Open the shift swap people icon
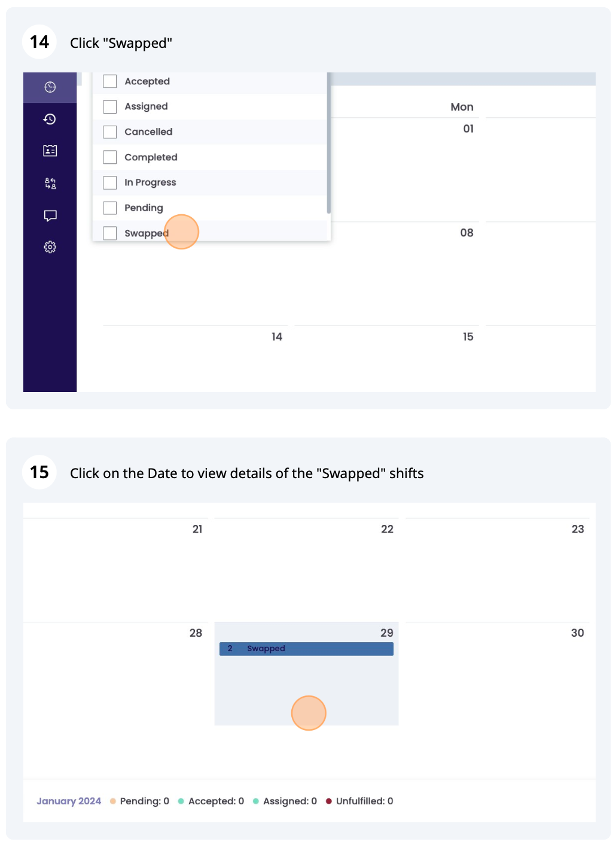 (x=50, y=183)
